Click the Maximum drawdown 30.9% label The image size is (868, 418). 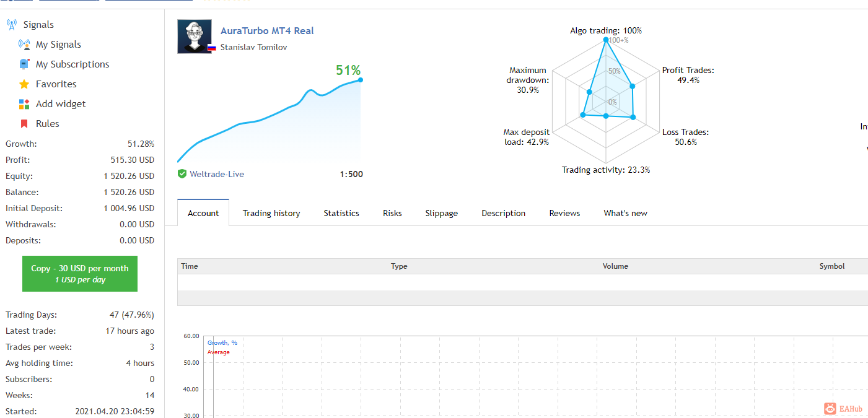pos(528,80)
